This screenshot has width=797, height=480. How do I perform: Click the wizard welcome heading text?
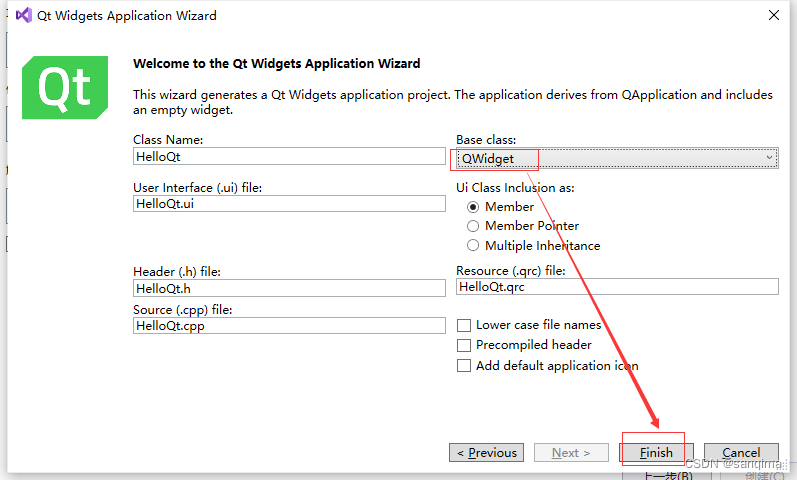(x=277, y=64)
